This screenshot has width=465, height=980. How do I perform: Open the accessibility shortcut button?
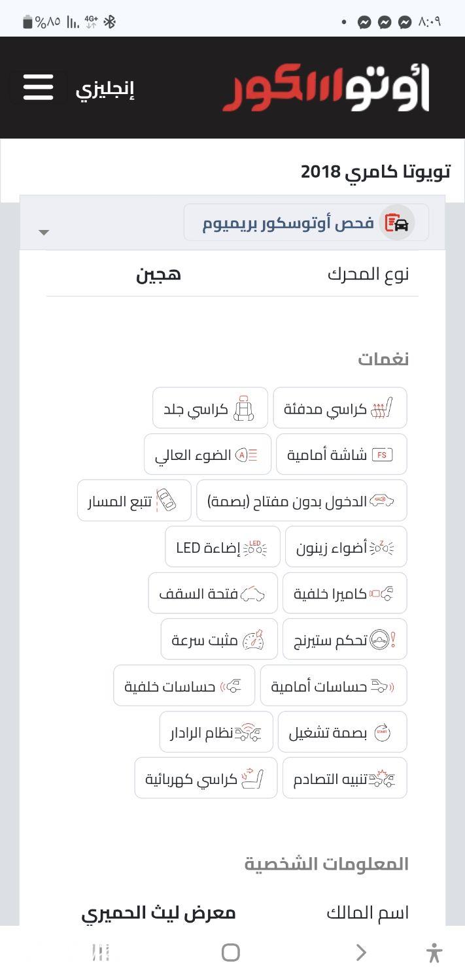[434, 953]
